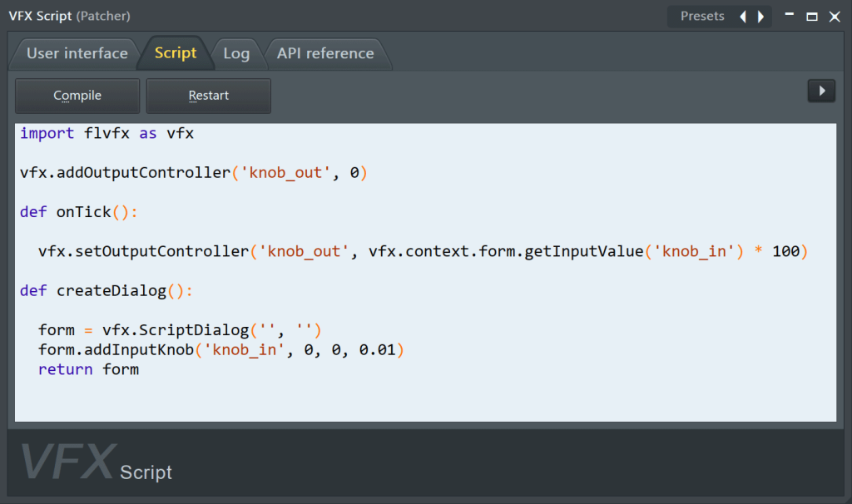The width and height of the screenshot is (852, 504).
Task: Switch to the User interface tab
Action: (x=77, y=53)
